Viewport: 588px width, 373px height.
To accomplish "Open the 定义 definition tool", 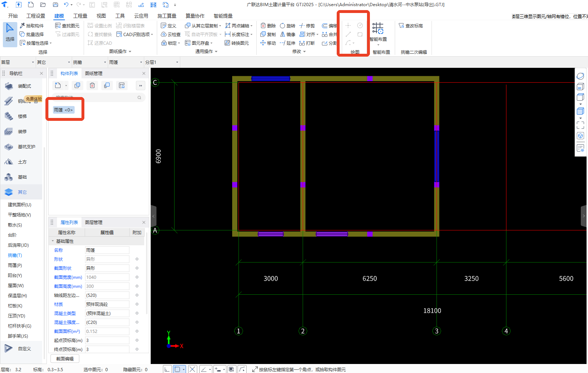I will pyautogui.click(x=168, y=26).
